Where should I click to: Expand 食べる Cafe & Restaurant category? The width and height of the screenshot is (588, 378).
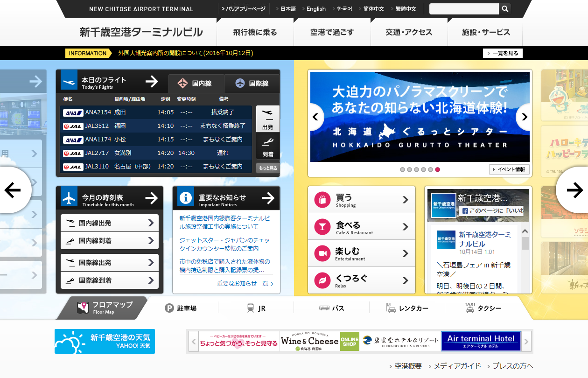[x=362, y=227]
